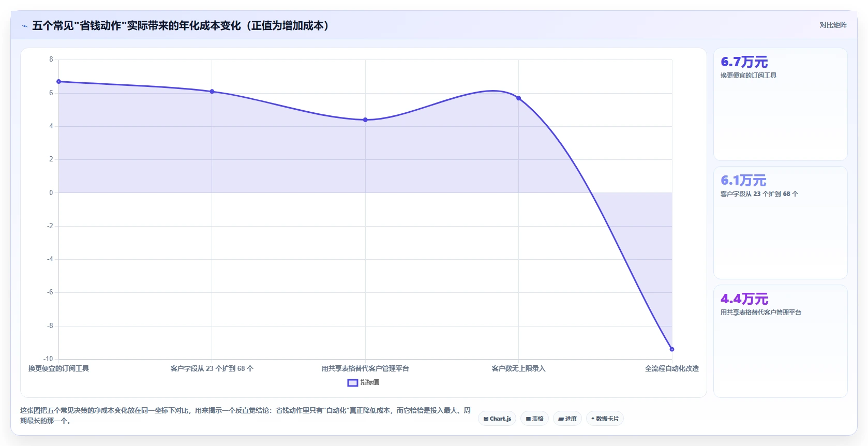Click the y-axis tick value 8
This screenshot has width=868, height=446.
click(51, 60)
